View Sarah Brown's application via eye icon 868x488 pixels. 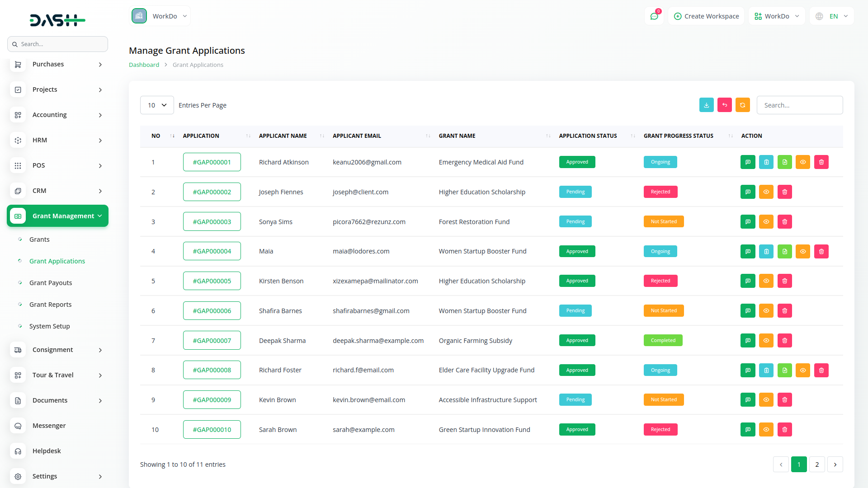tap(766, 430)
